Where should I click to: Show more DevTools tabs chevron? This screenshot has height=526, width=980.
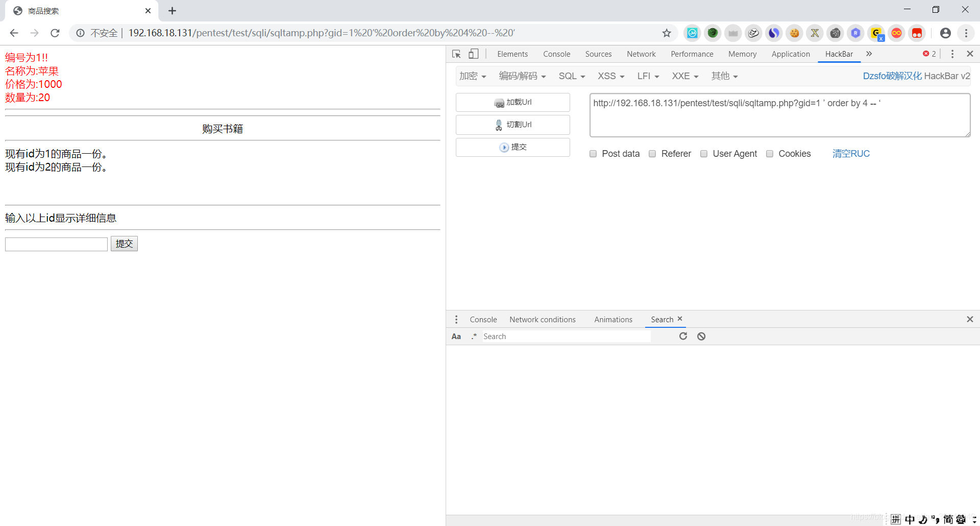pyautogui.click(x=869, y=54)
